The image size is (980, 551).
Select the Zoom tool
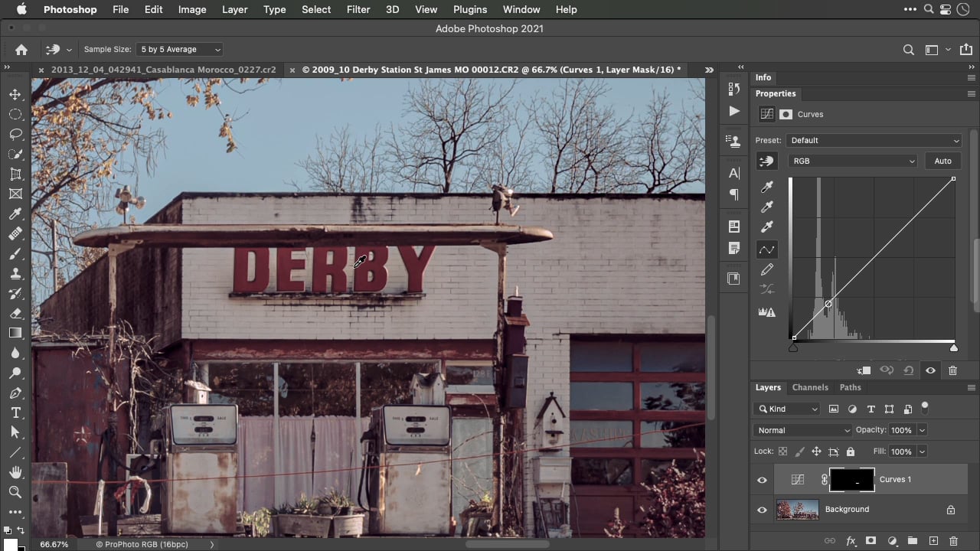pyautogui.click(x=15, y=492)
